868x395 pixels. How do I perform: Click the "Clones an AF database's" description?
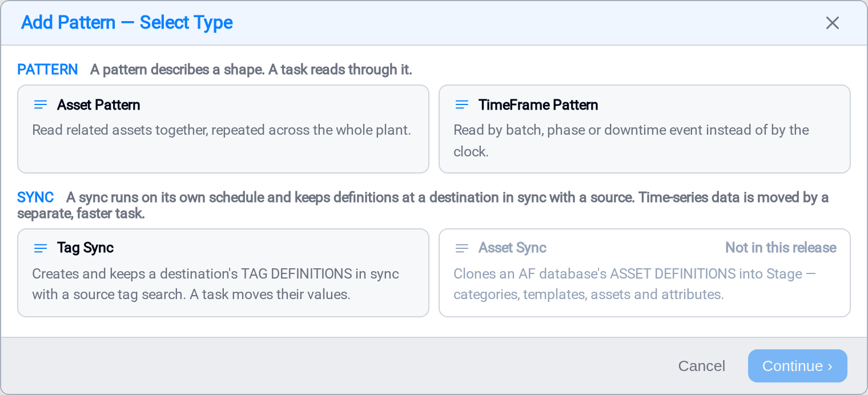[x=634, y=284]
